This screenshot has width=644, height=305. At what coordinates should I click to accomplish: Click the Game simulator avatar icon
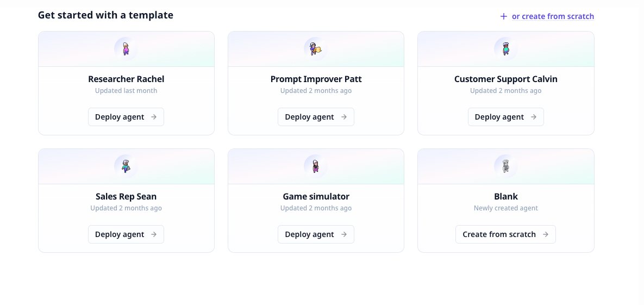pyautogui.click(x=315, y=166)
